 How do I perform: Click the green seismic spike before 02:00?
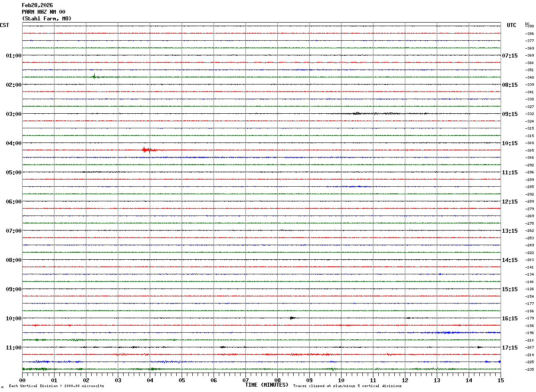[x=94, y=77]
